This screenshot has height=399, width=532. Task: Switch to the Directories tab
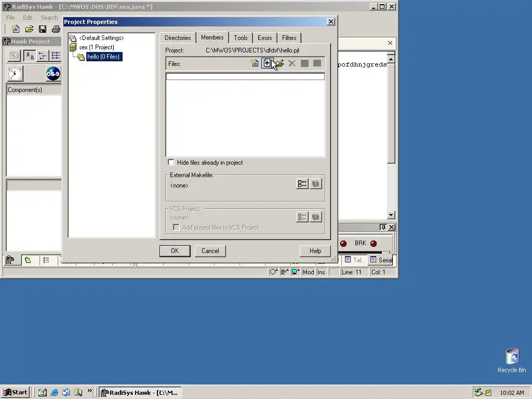[x=178, y=38]
